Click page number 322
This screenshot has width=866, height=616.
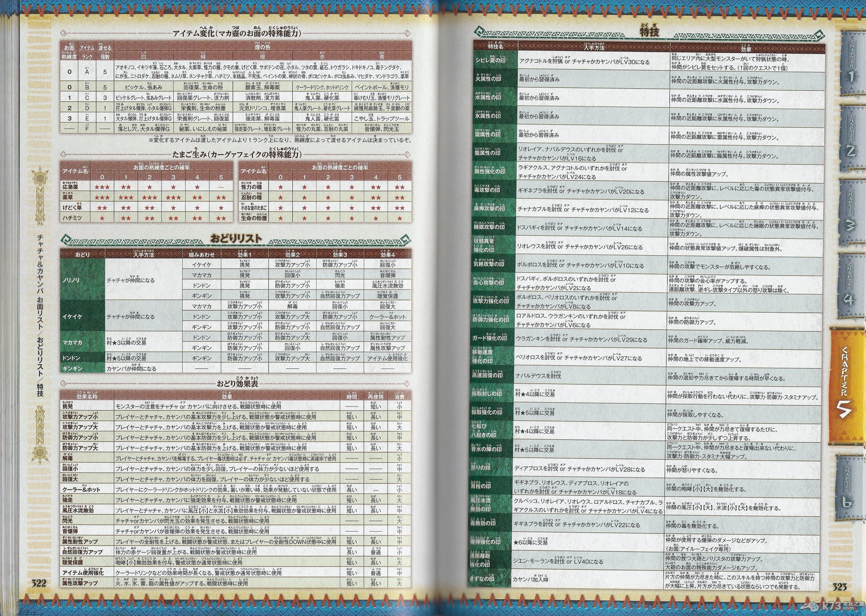(x=39, y=583)
